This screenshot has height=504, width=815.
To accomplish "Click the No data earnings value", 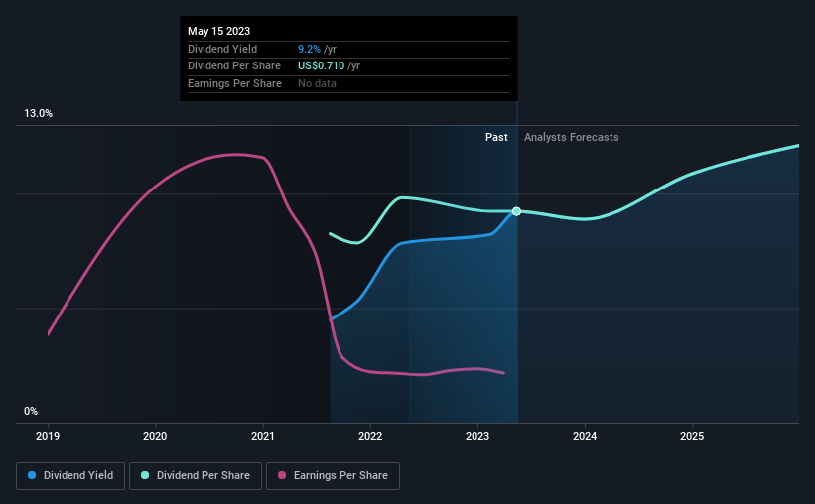I will click(317, 83).
